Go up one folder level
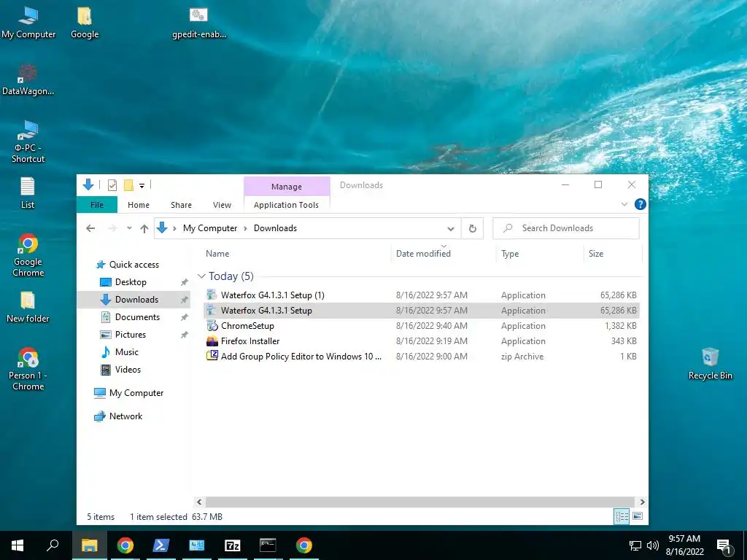Image resolution: width=747 pixels, height=560 pixels. (x=144, y=228)
